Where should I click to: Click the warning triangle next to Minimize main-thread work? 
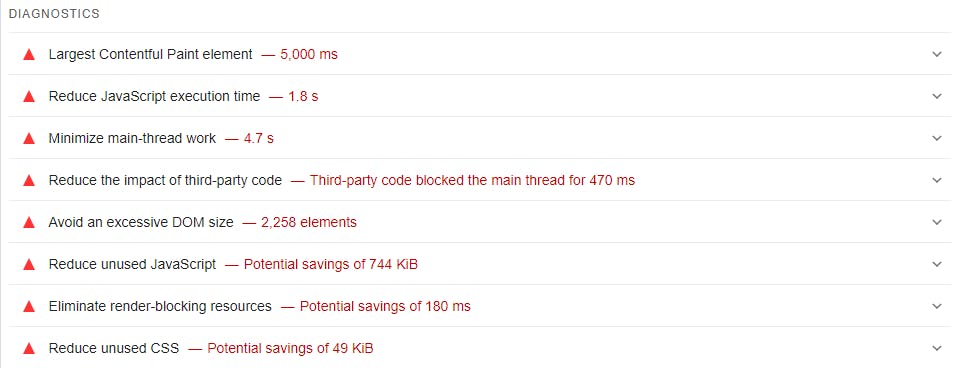tap(29, 139)
